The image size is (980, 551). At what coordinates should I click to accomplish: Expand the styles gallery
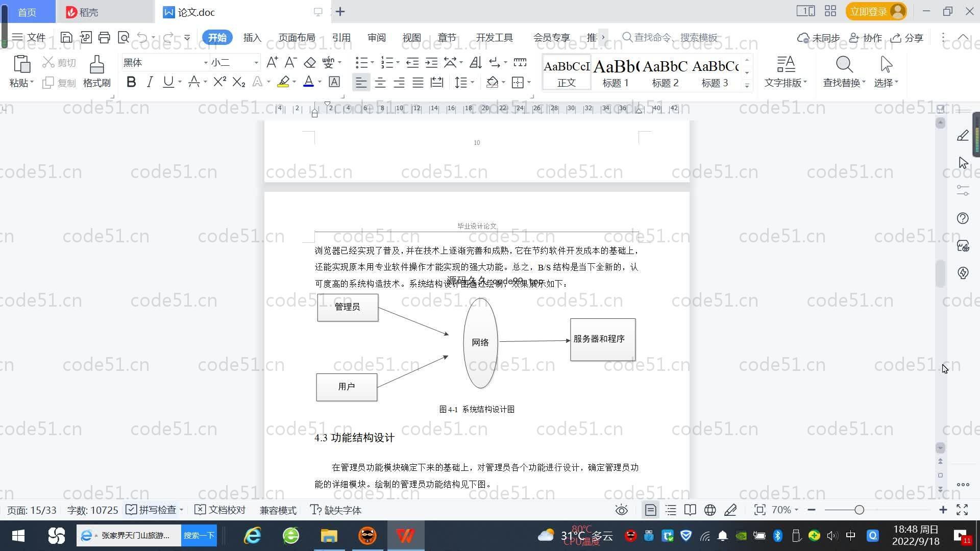tap(747, 85)
